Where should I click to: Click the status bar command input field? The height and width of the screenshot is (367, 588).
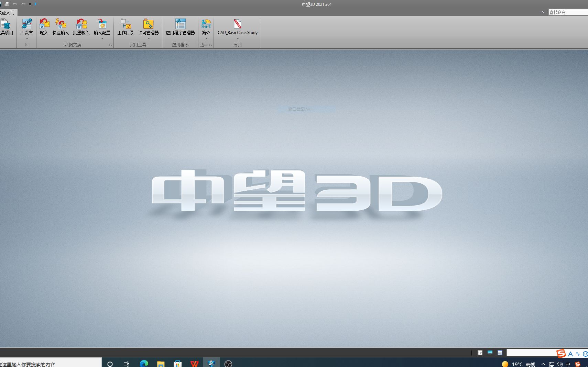pos(531,353)
